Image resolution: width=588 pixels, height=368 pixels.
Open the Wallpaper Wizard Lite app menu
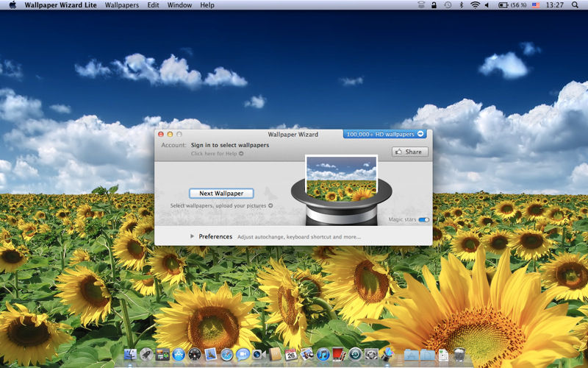[61, 5]
